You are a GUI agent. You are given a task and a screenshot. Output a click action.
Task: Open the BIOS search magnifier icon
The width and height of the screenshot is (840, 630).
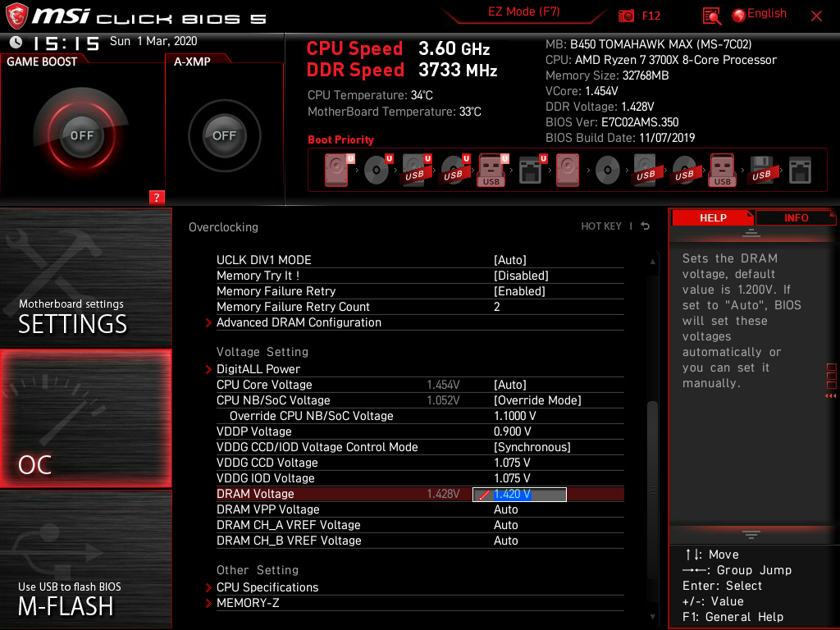click(x=711, y=16)
